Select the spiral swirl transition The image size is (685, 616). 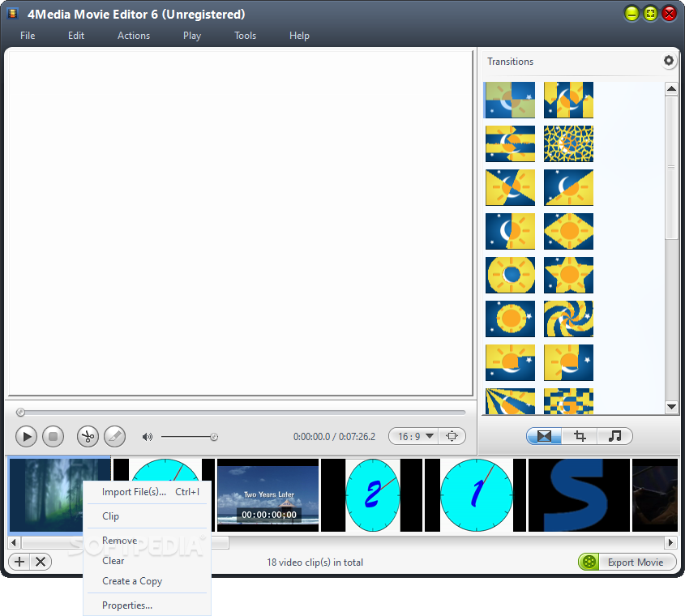[568, 319]
